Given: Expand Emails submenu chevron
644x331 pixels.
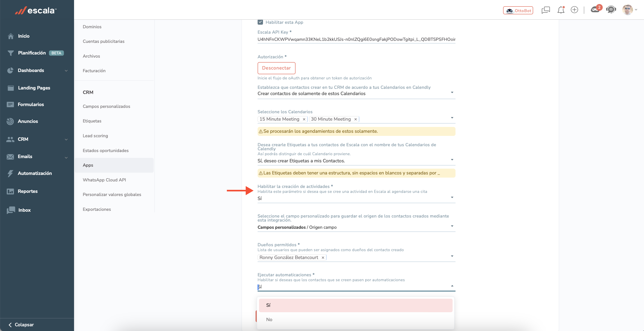Looking at the screenshot, I should pos(66,157).
